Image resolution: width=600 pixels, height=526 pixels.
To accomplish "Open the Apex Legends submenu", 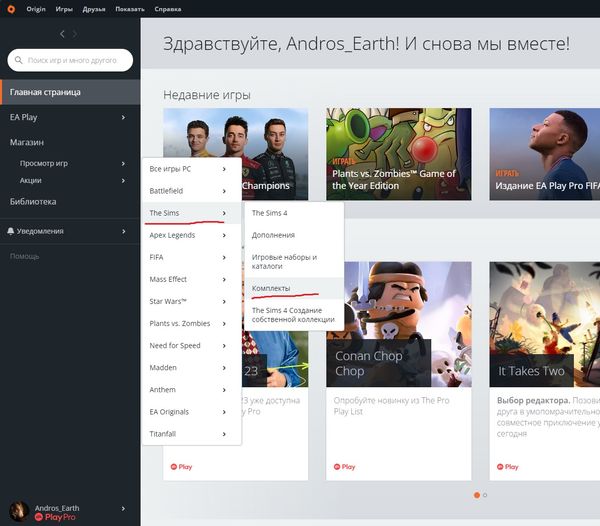I will [192, 235].
